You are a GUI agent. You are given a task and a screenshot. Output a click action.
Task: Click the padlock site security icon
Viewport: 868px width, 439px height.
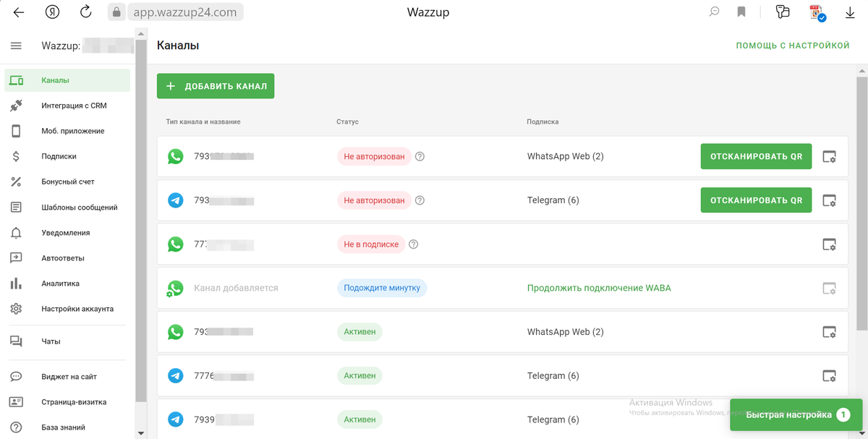point(117,12)
